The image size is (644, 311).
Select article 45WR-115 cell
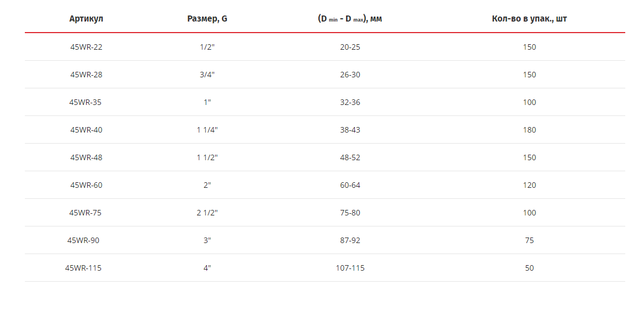click(x=83, y=268)
